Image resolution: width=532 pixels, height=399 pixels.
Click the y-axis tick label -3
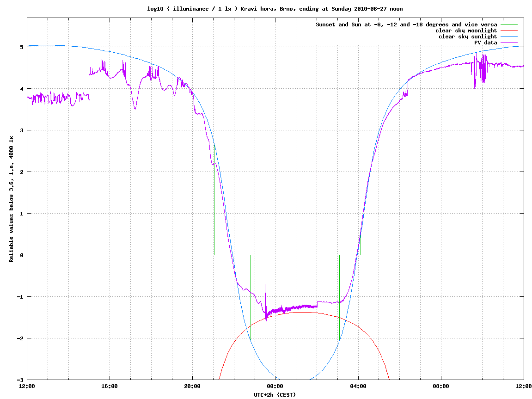20,380
